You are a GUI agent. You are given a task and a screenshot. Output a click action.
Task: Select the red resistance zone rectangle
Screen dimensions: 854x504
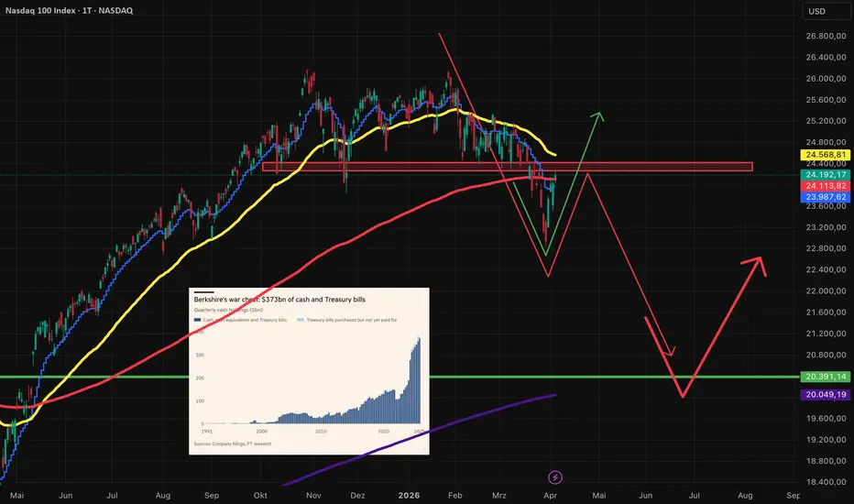pos(507,167)
